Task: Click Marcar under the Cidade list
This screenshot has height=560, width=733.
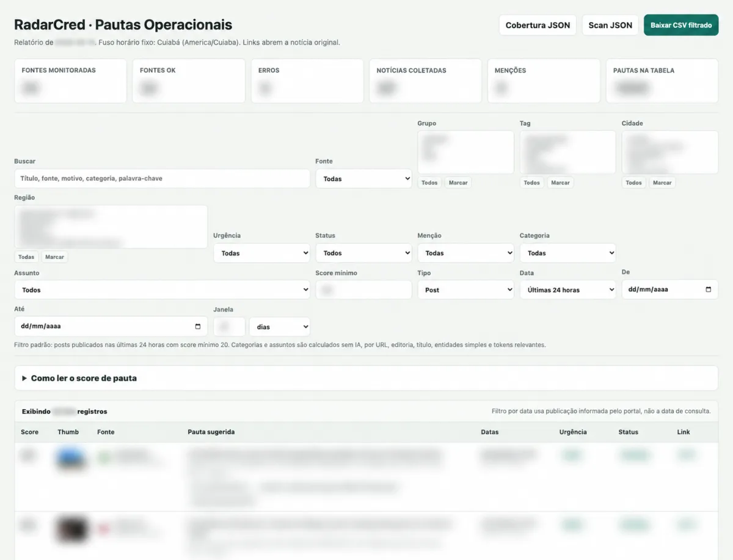Action: [x=662, y=183]
